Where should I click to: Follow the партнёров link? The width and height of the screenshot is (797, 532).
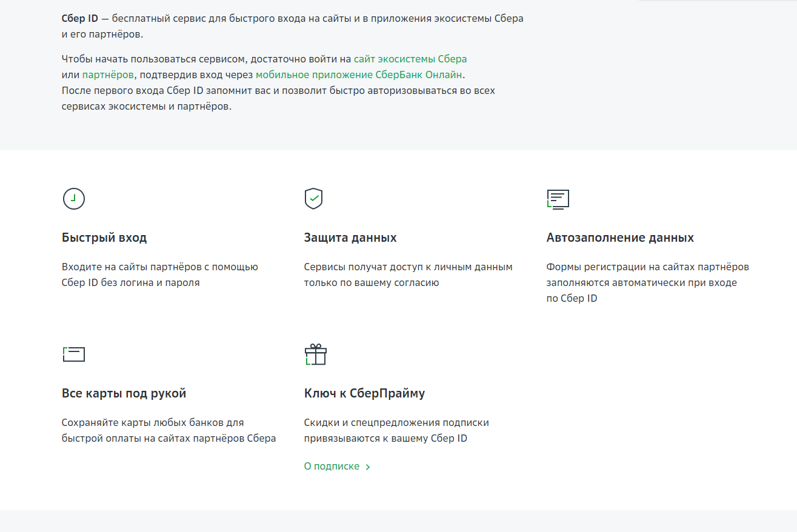coord(108,75)
